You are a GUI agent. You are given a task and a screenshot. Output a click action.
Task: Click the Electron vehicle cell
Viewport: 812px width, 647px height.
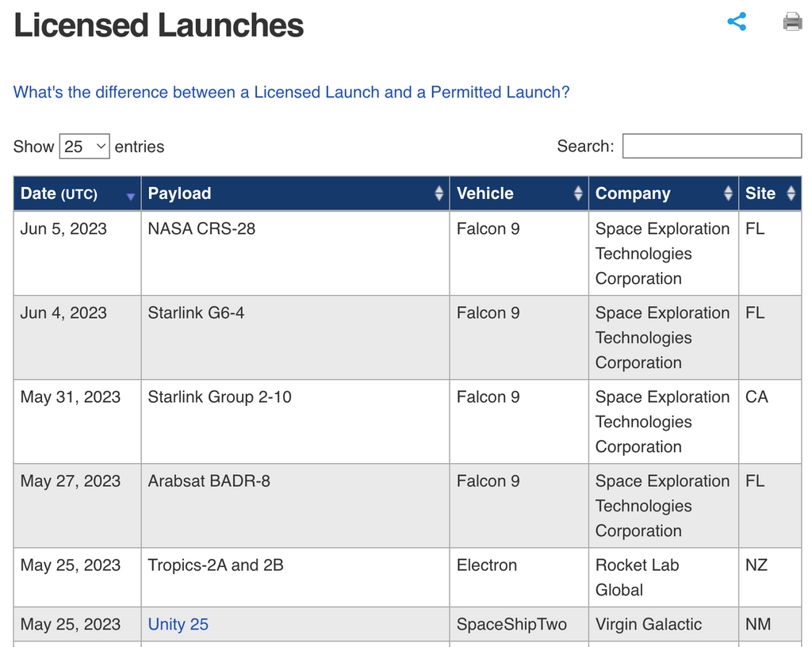[519, 578]
